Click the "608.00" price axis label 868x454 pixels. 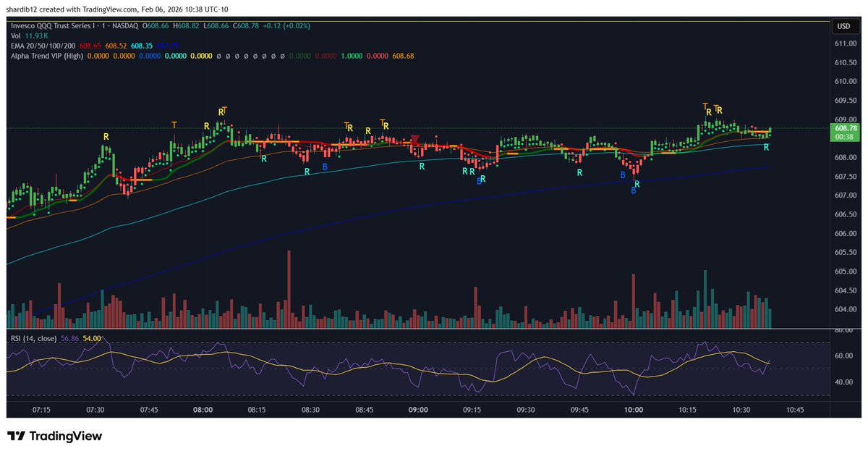point(846,157)
